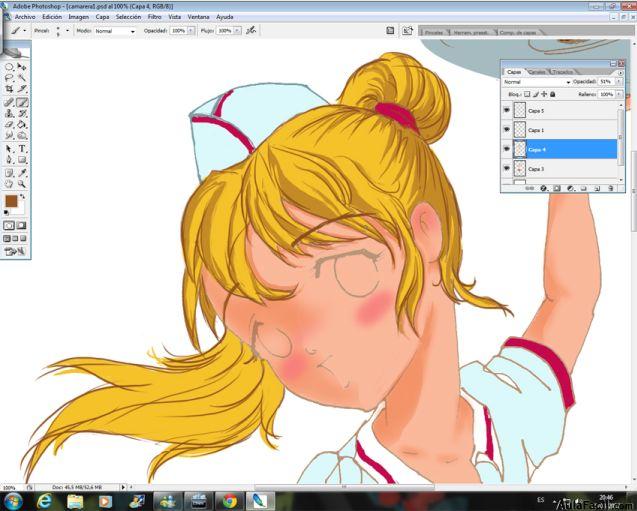
Task: Switch to Standard edit mode
Action: (x=9, y=225)
